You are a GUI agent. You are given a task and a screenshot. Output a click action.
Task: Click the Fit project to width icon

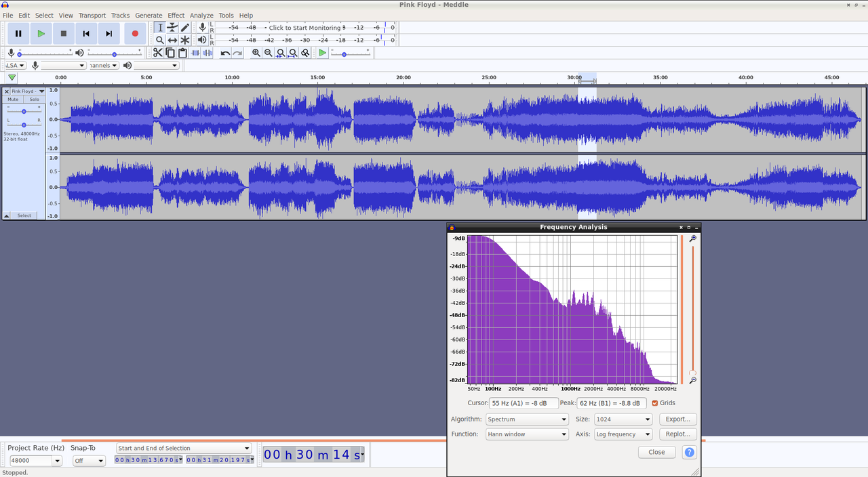[293, 53]
